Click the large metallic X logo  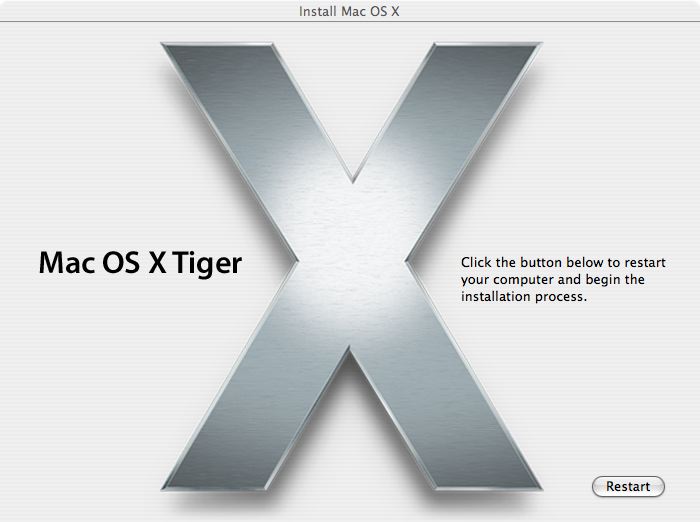coord(352,267)
